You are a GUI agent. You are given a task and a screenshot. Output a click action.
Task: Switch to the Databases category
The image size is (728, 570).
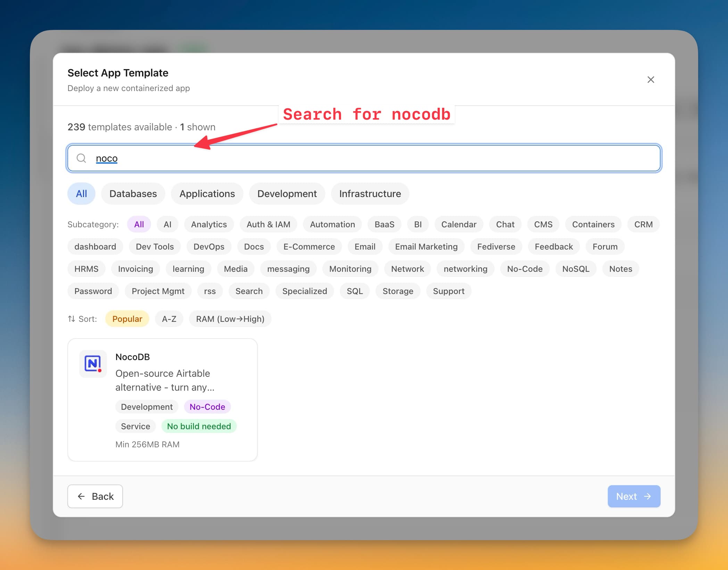pyautogui.click(x=133, y=194)
